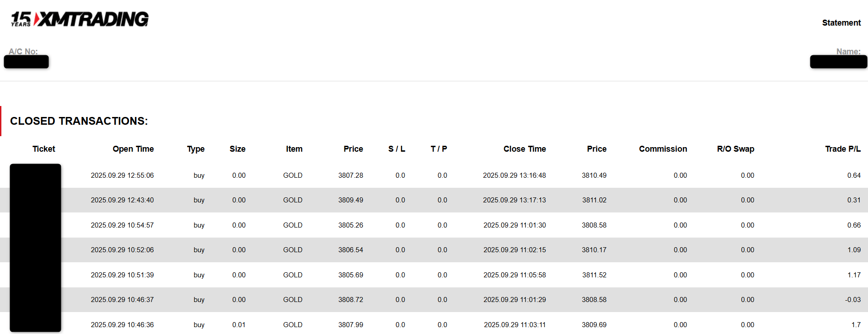
Task: Click the Commission column header
Action: click(663, 149)
